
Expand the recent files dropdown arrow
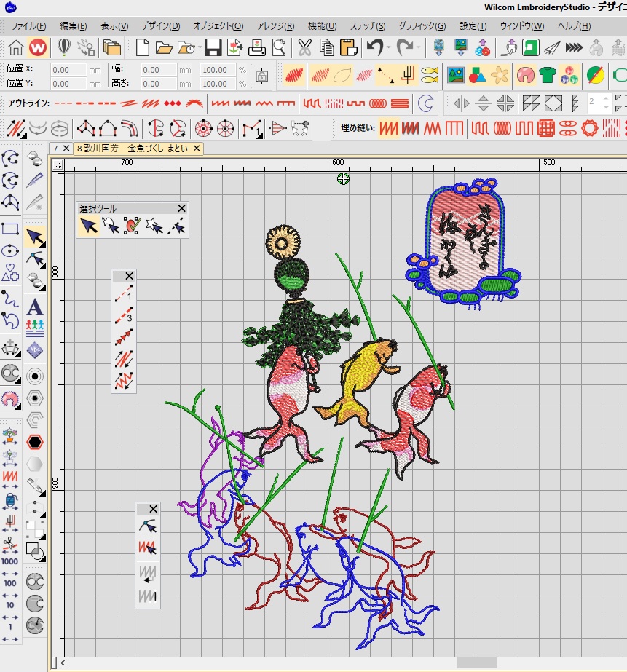pyautogui.click(x=200, y=47)
